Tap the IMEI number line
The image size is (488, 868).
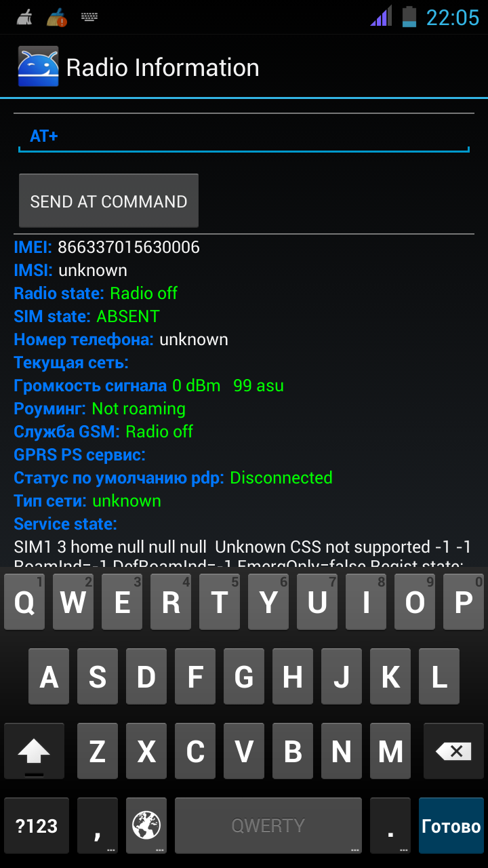(x=107, y=247)
